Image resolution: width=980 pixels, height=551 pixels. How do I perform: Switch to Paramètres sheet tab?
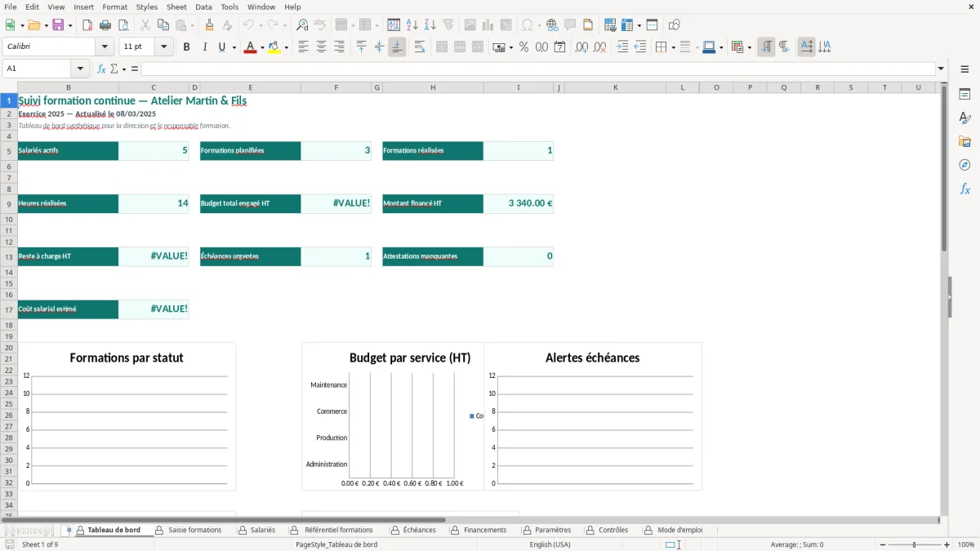(546, 530)
